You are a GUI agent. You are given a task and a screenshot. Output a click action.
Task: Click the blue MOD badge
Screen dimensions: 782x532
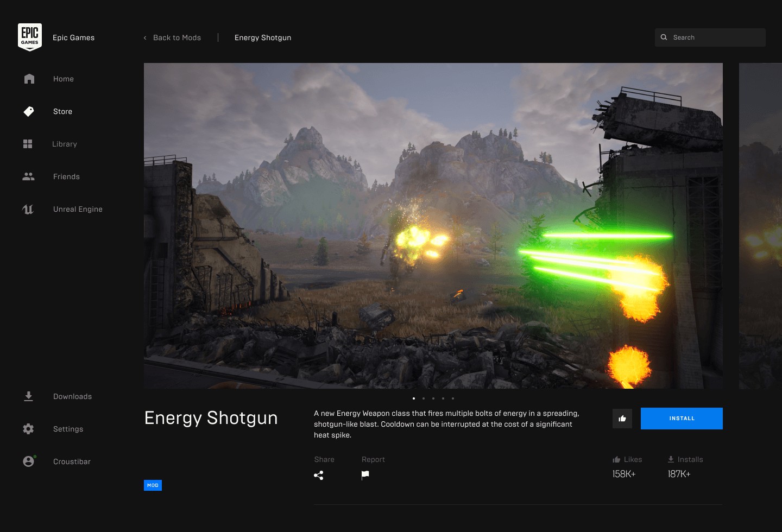[x=153, y=485]
